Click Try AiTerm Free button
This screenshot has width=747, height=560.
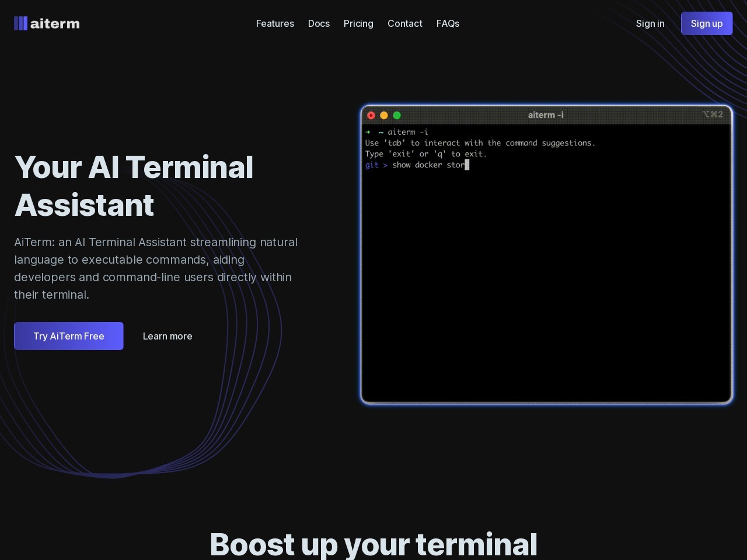[x=69, y=336]
